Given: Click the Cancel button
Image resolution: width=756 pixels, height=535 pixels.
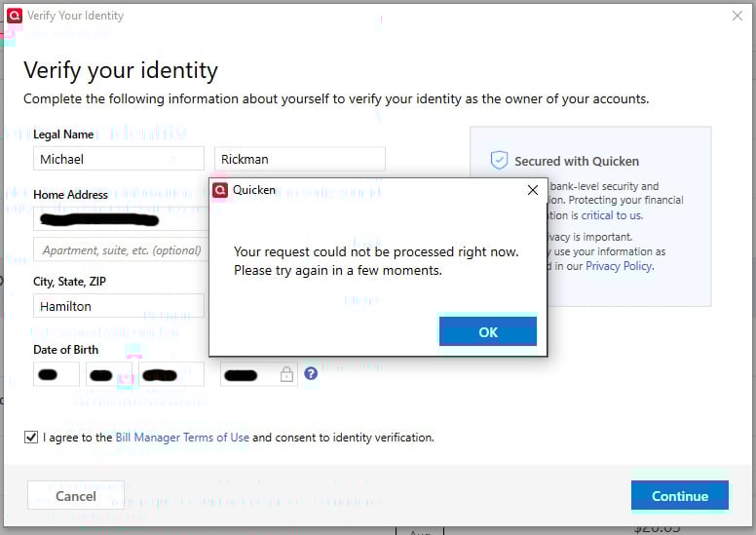Looking at the screenshot, I should tap(76, 495).
